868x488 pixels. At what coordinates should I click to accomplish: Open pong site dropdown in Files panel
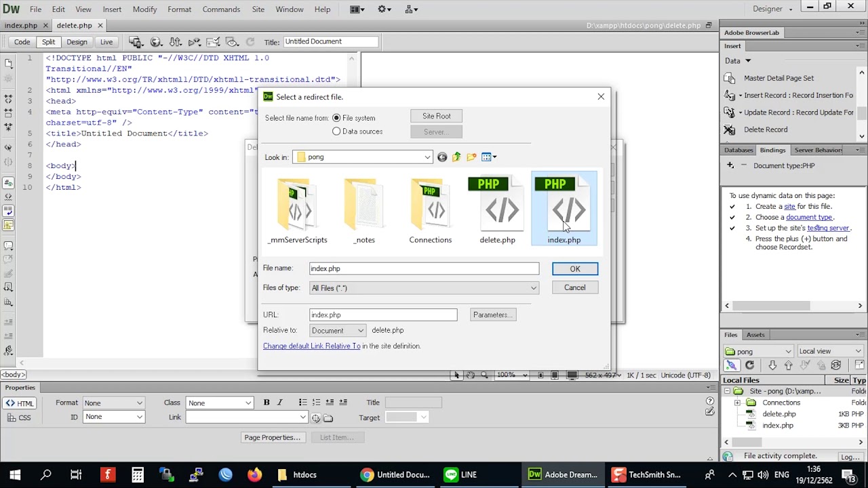pos(758,351)
